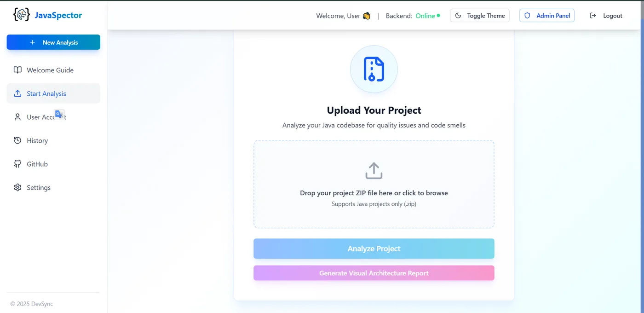
Task: Click the green Online status text
Action: point(425,16)
